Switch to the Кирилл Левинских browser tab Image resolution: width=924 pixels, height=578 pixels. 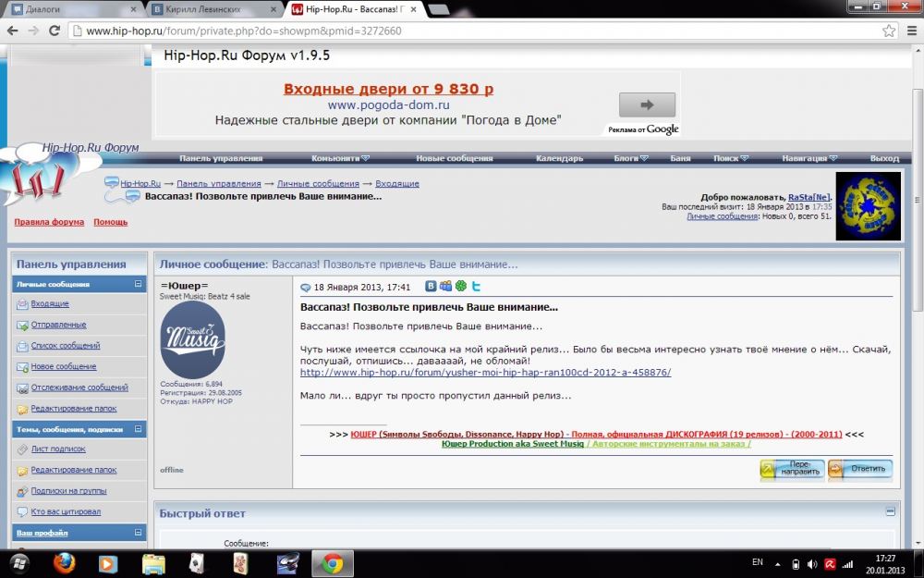[214, 9]
